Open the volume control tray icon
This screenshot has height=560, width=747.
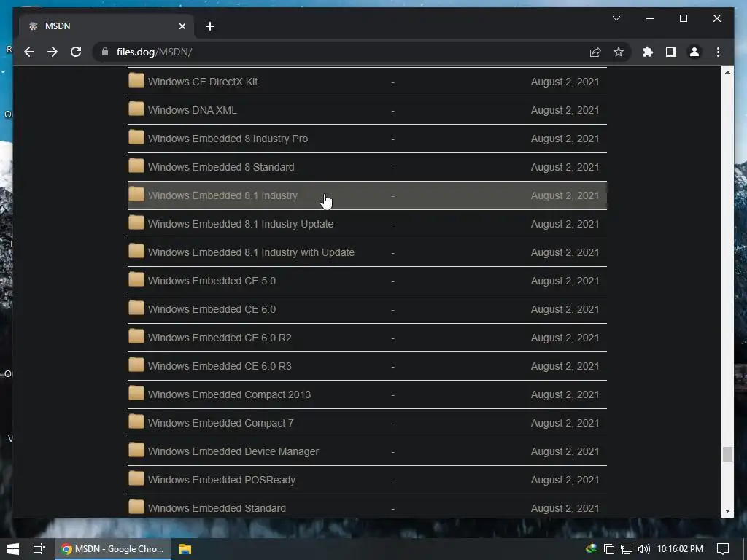pyautogui.click(x=643, y=549)
